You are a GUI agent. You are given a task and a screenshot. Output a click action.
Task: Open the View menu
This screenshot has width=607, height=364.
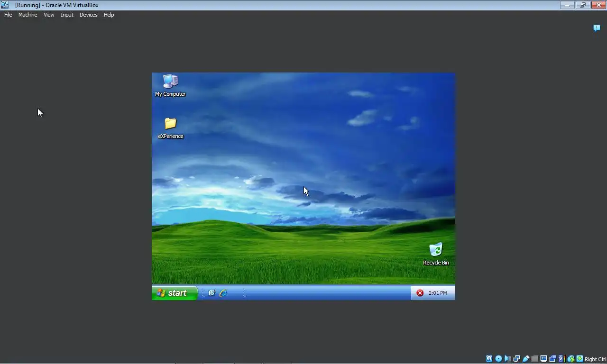point(49,15)
